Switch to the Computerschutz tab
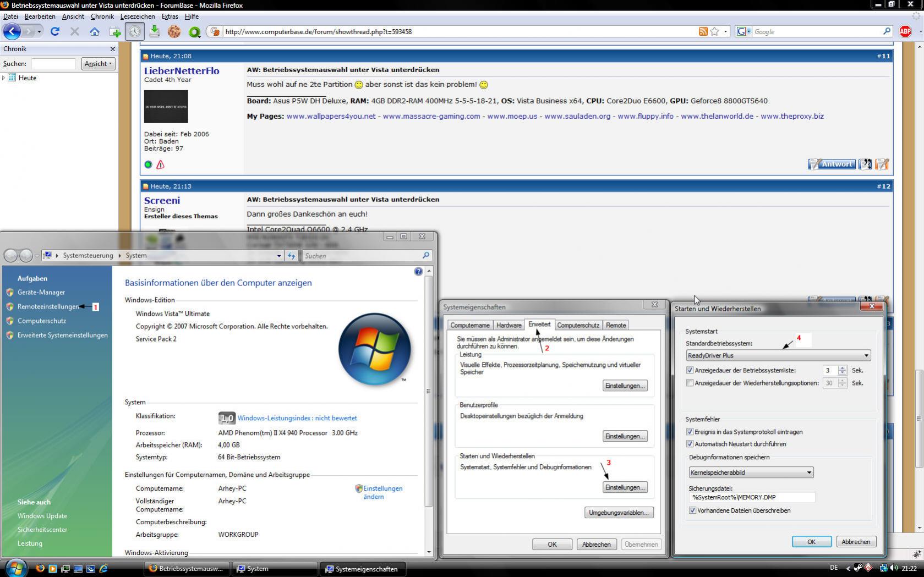The height and width of the screenshot is (577, 924). click(578, 325)
